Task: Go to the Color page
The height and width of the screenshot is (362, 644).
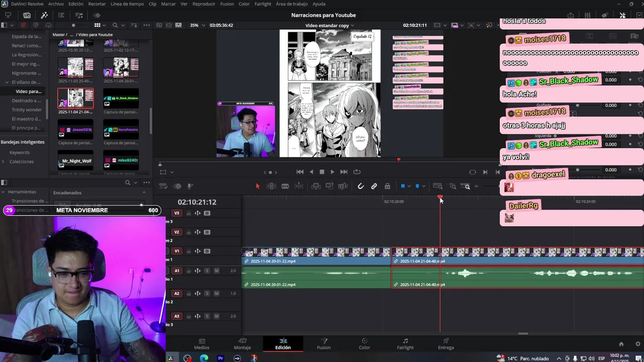Action: [364, 344]
